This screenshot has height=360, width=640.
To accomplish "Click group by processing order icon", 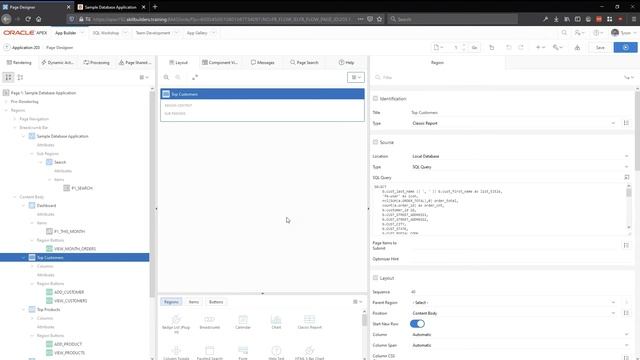I will 9,77.
